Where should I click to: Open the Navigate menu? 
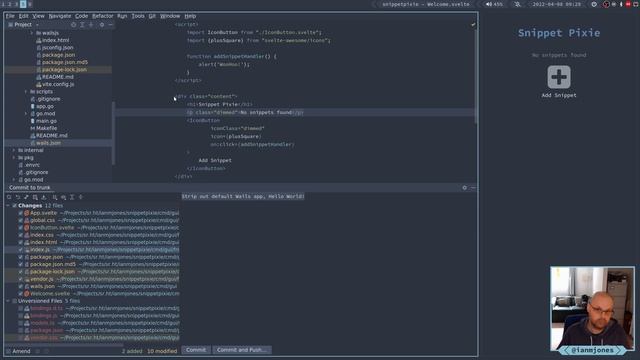(x=60, y=16)
